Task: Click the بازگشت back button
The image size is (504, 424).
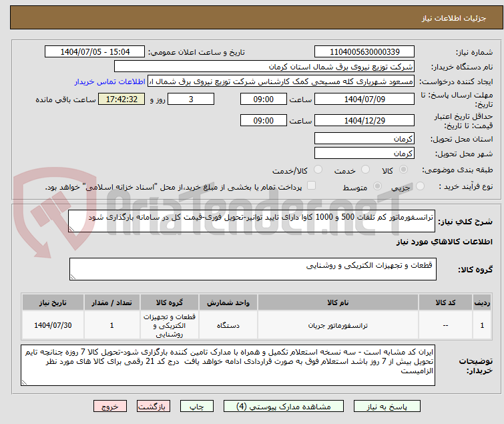Action: (x=154, y=407)
